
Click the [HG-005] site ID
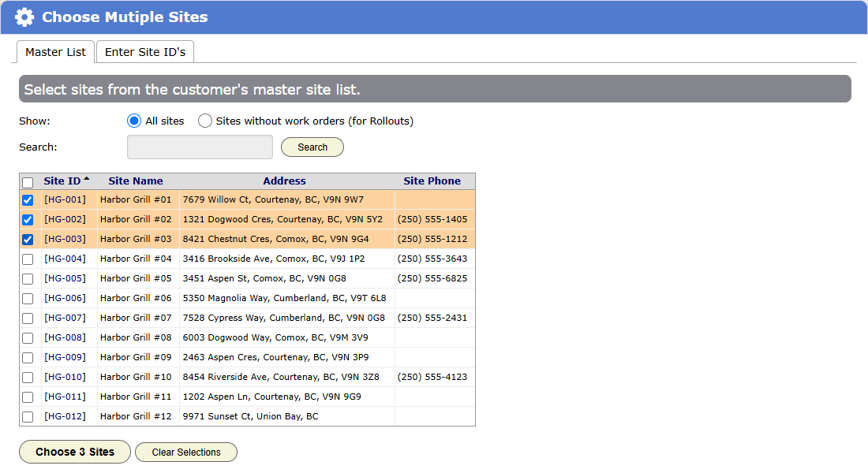[65, 278]
